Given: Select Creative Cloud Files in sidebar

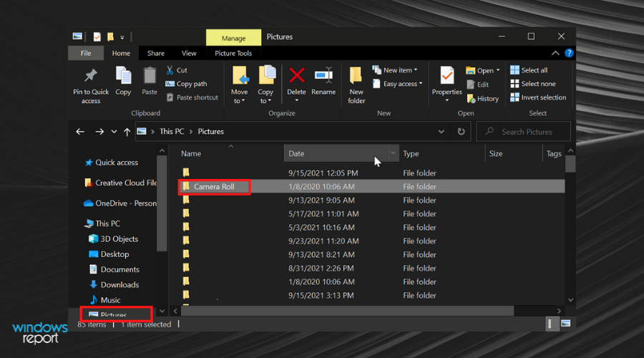Looking at the screenshot, I should pos(121,183).
